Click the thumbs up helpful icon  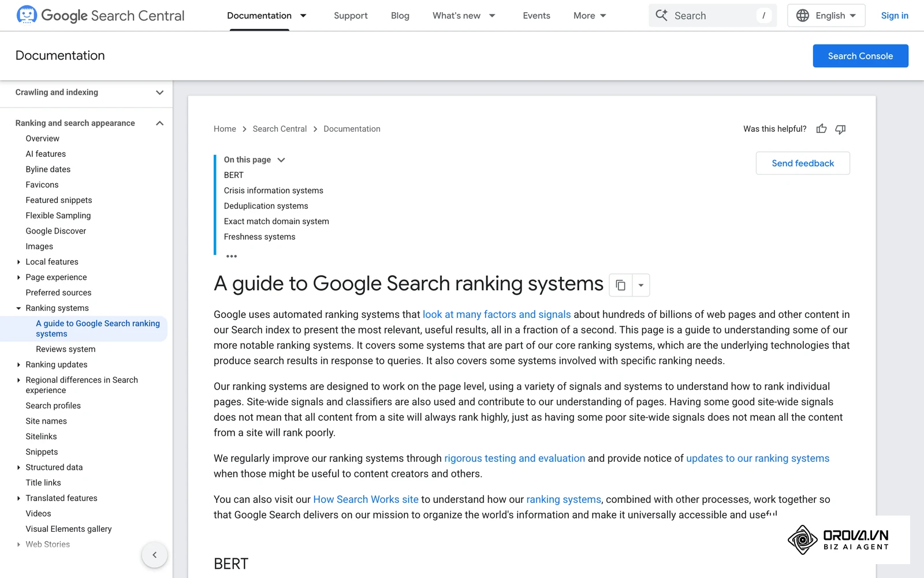821,129
